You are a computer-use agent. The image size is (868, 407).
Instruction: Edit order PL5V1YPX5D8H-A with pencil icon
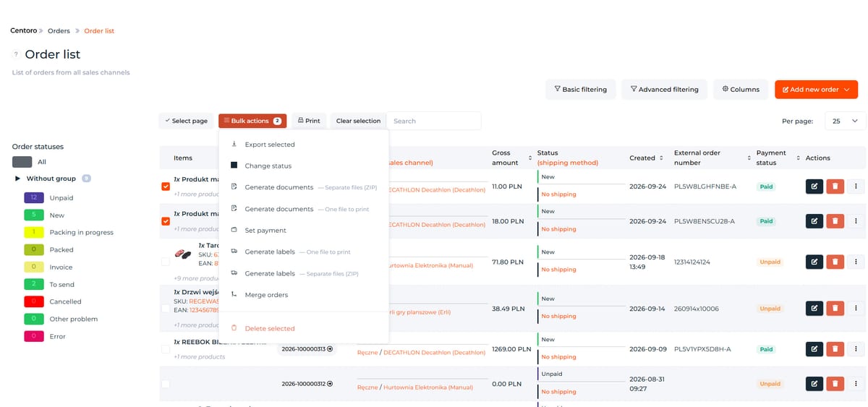tap(814, 349)
